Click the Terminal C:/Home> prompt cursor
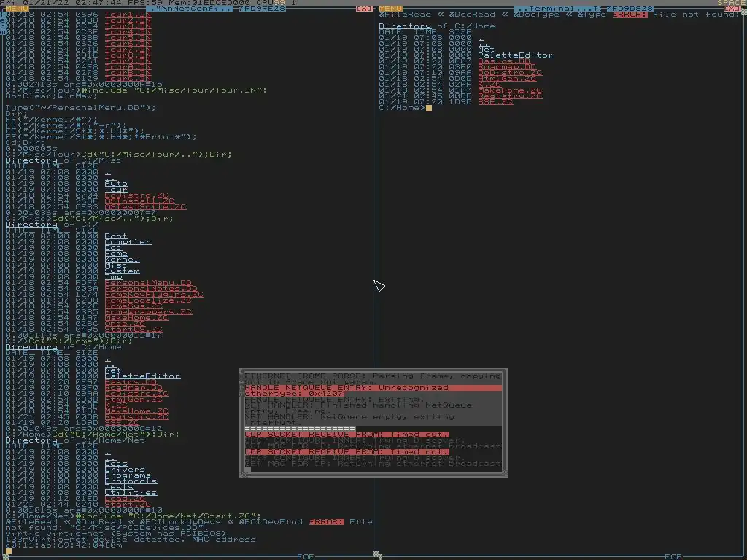This screenshot has width=747, height=560. coord(429,108)
